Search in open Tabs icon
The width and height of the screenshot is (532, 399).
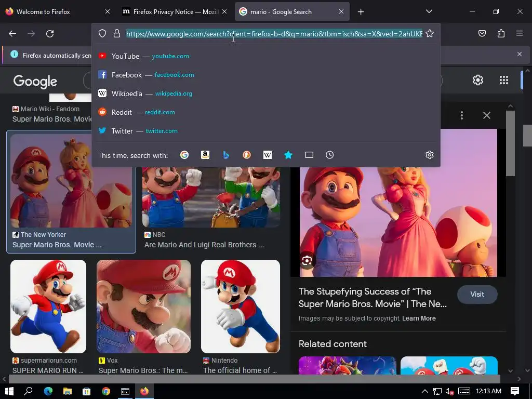pyautogui.click(x=309, y=155)
